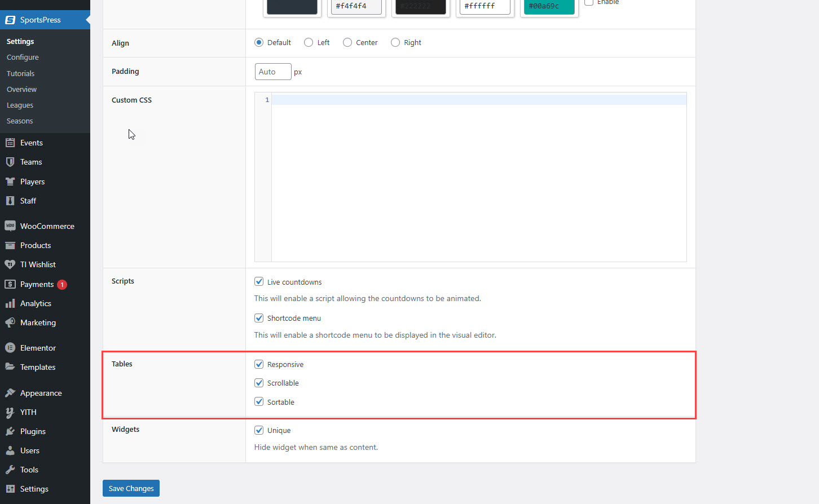Image resolution: width=819 pixels, height=504 pixels.
Task: Toggle the Unique widgets checkbox
Action: tap(259, 430)
